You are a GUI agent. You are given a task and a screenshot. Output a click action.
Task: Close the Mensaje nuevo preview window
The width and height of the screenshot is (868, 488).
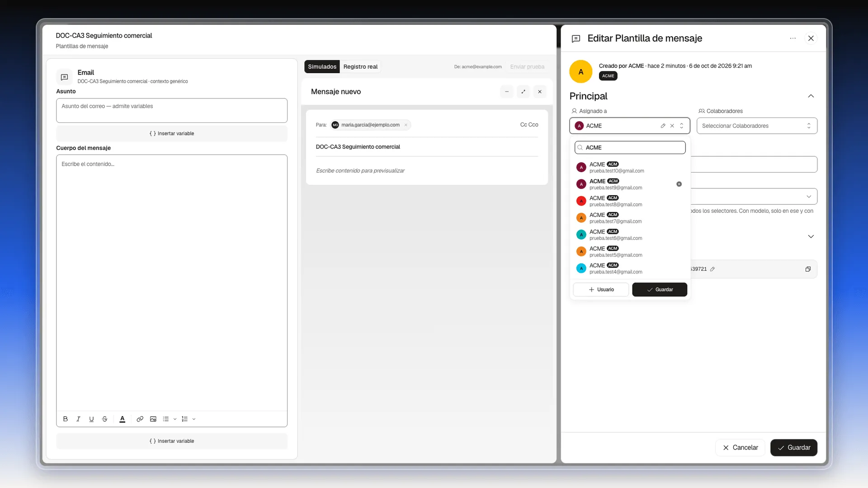540,92
